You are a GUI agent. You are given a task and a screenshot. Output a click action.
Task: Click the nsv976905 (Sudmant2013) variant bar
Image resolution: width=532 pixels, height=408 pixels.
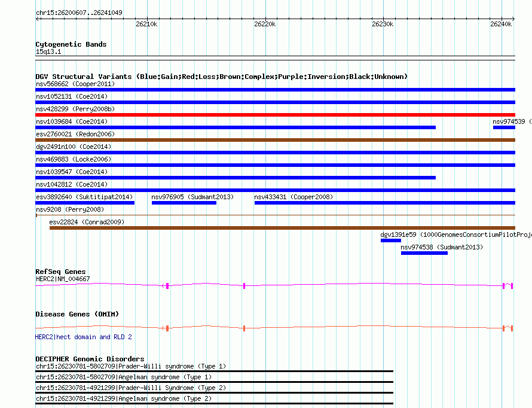[184, 203]
